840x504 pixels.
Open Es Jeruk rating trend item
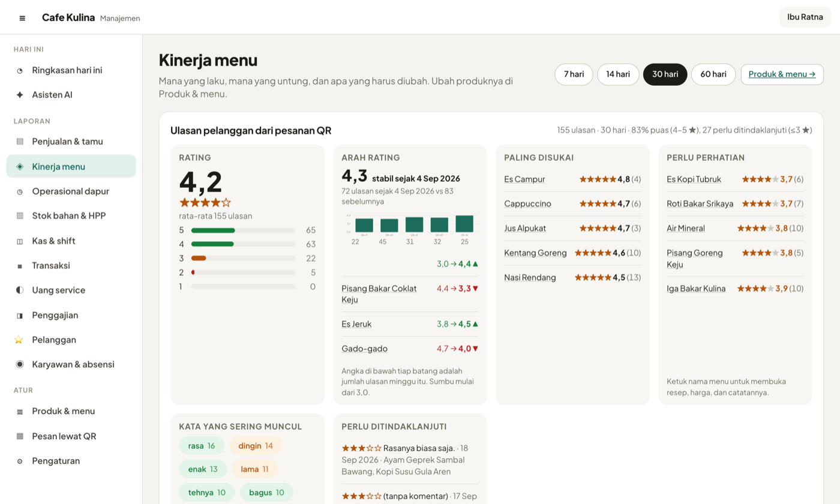(x=356, y=324)
